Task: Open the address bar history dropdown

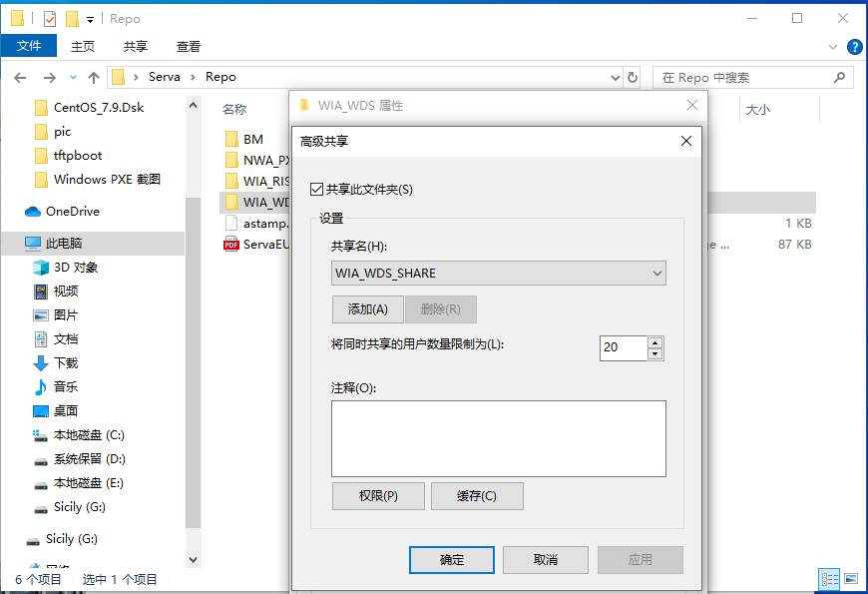Action: (x=615, y=77)
